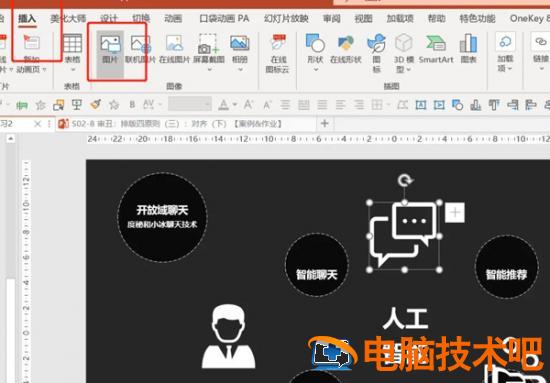Switch to the 美化大师 tab
The height and width of the screenshot is (383, 550).
click(68, 19)
